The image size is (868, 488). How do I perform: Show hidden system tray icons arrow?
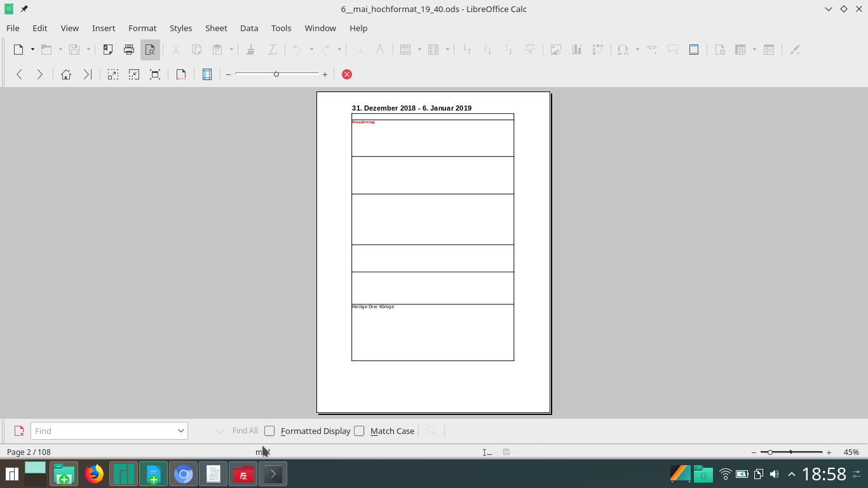(791, 474)
